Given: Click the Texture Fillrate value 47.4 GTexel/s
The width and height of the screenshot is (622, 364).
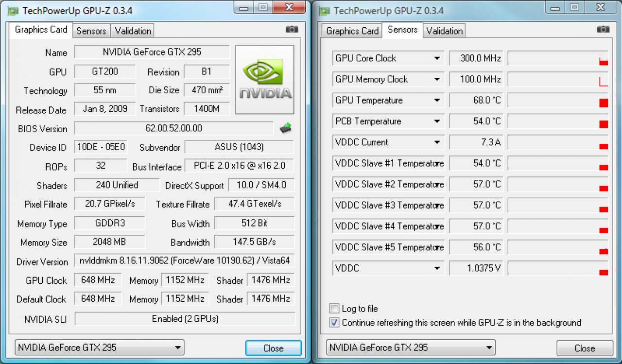Looking at the screenshot, I should pos(254,204).
